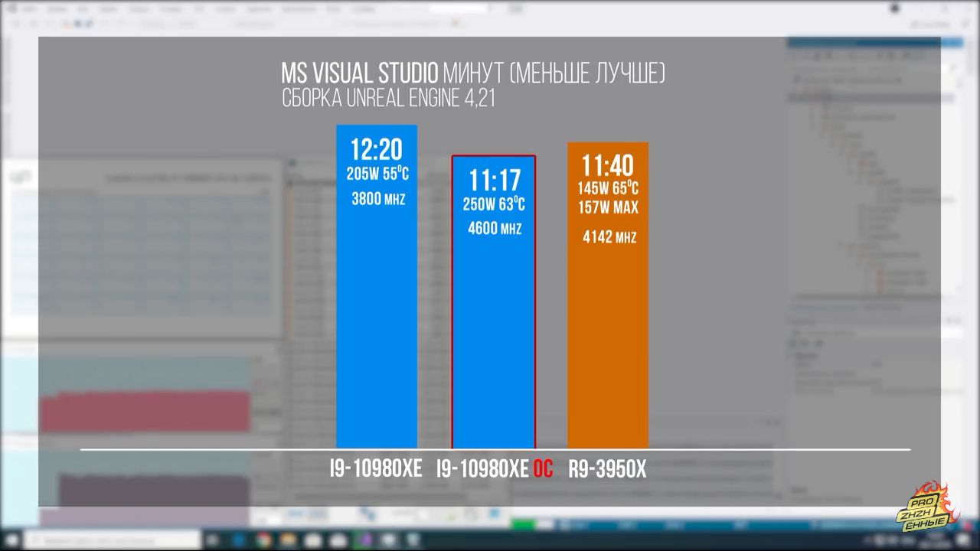
Task: Open the Windows Start menu
Action: click(x=13, y=539)
